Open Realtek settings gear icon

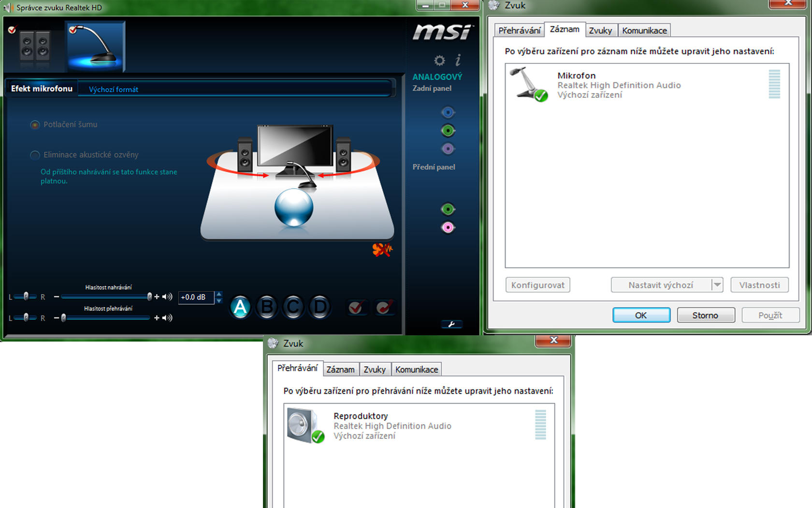[439, 60]
